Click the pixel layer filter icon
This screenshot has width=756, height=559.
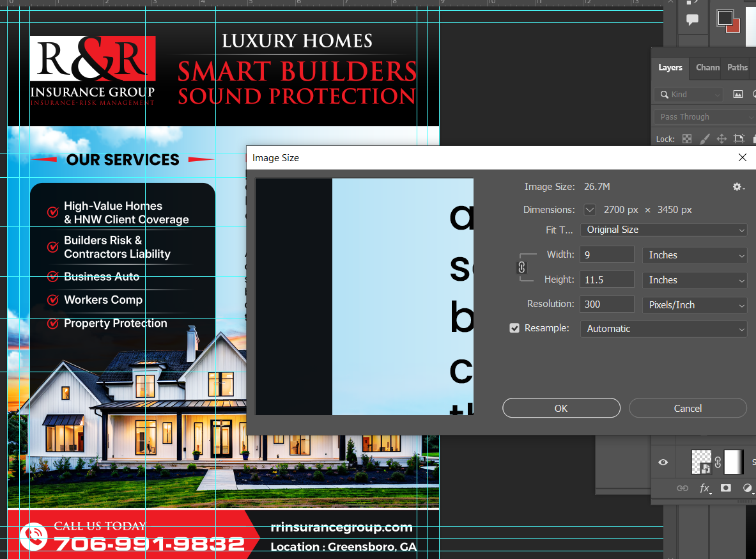pyautogui.click(x=737, y=94)
